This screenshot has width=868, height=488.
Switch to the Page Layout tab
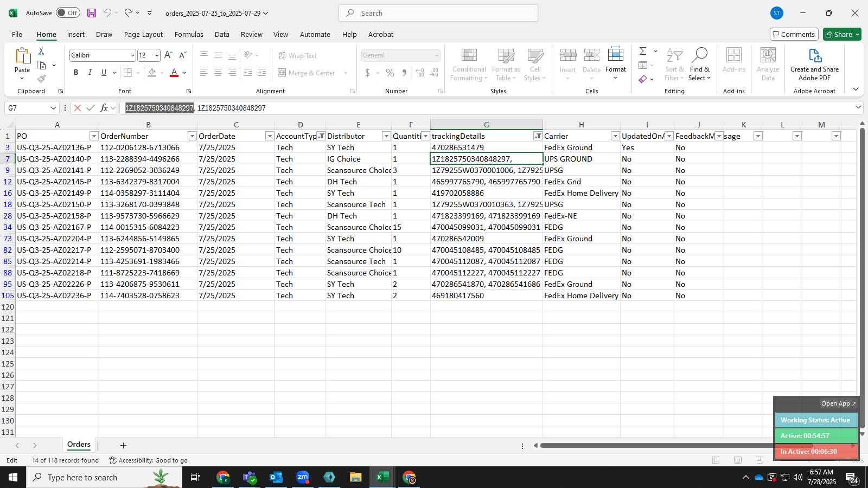click(x=143, y=34)
